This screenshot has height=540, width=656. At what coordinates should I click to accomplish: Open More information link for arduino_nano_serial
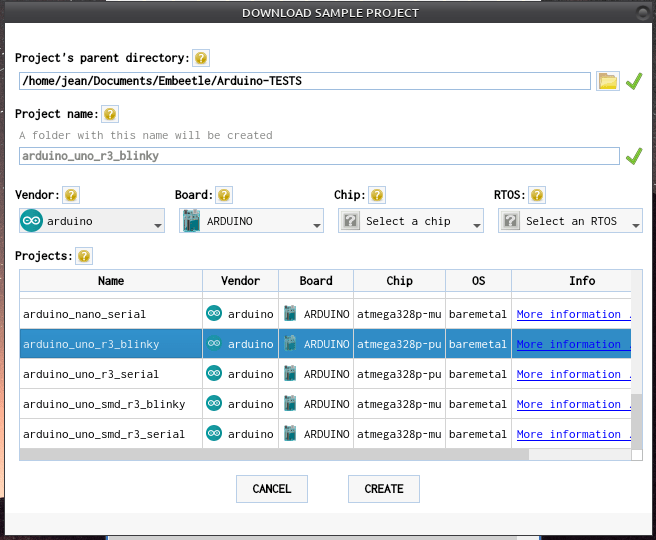point(574,314)
